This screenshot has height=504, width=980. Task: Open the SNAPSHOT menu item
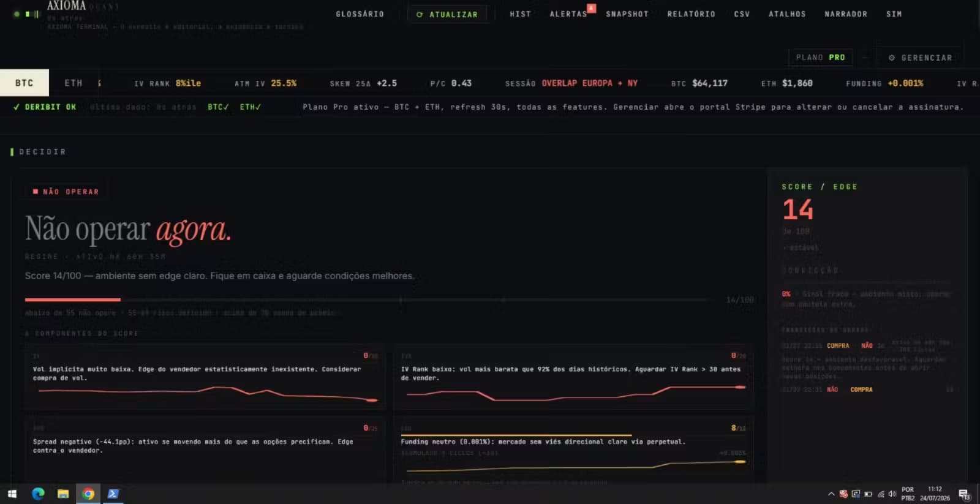coord(627,14)
